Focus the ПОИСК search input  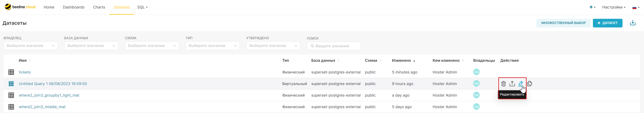click(334, 46)
